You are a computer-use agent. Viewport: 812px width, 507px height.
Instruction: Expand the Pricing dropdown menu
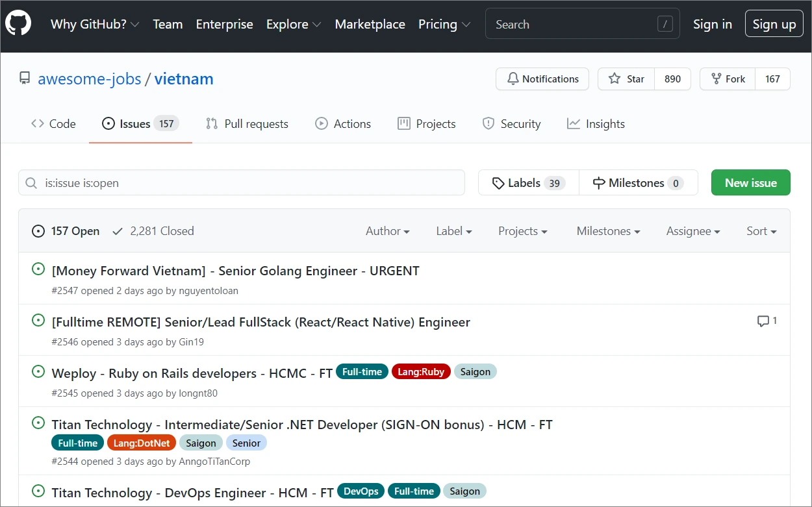pyautogui.click(x=444, y=24)
